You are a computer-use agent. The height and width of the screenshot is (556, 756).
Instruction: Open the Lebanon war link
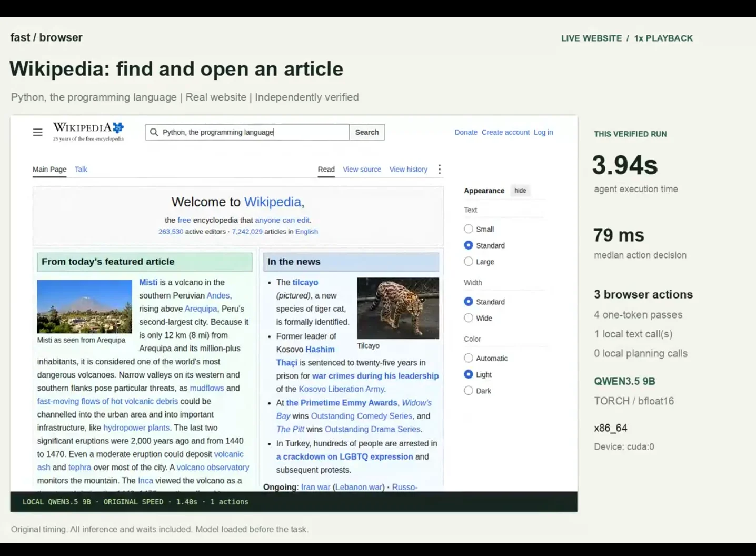click(x=359, y=487)
